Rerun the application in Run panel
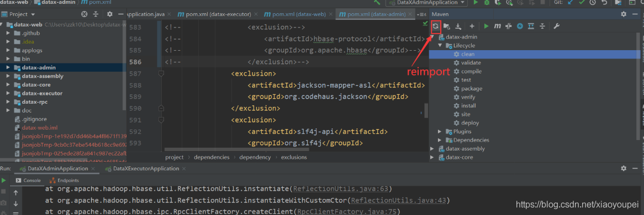 pos(3,180)
